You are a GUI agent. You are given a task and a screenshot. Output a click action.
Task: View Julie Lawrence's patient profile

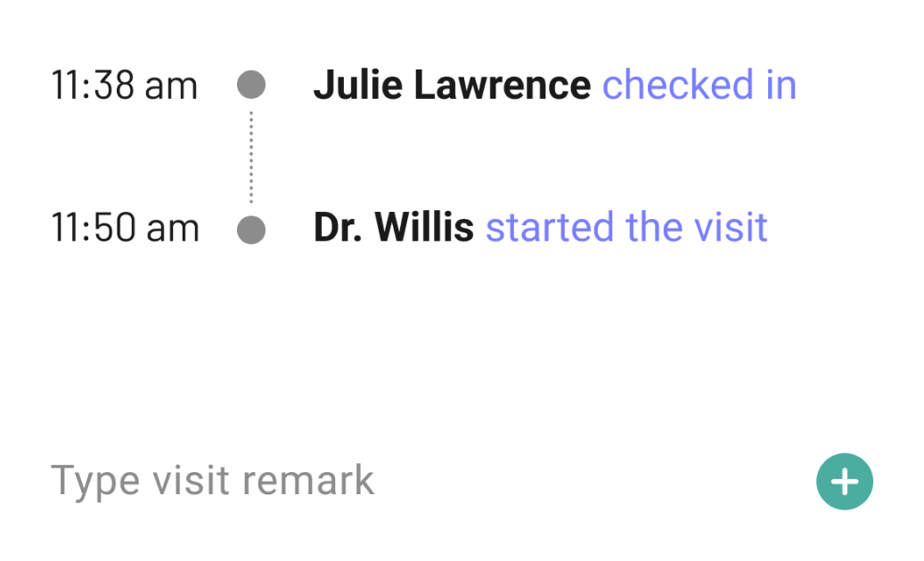[452, 85]
